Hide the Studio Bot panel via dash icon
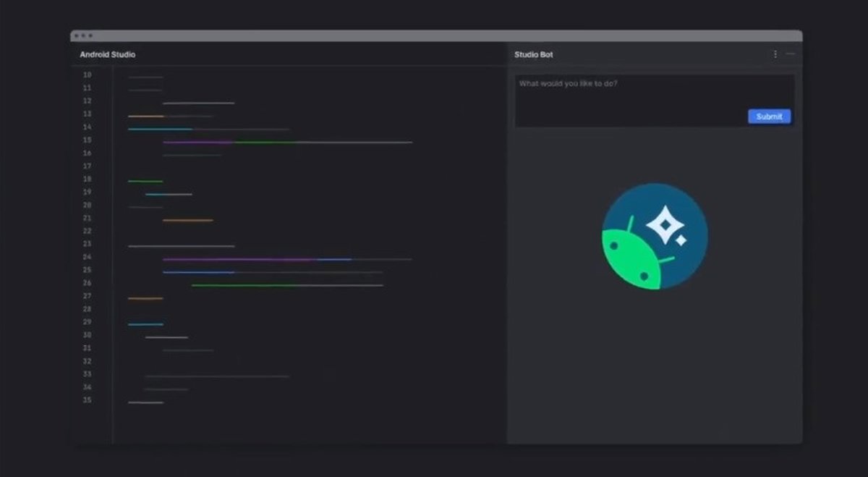 coord(790,54)
